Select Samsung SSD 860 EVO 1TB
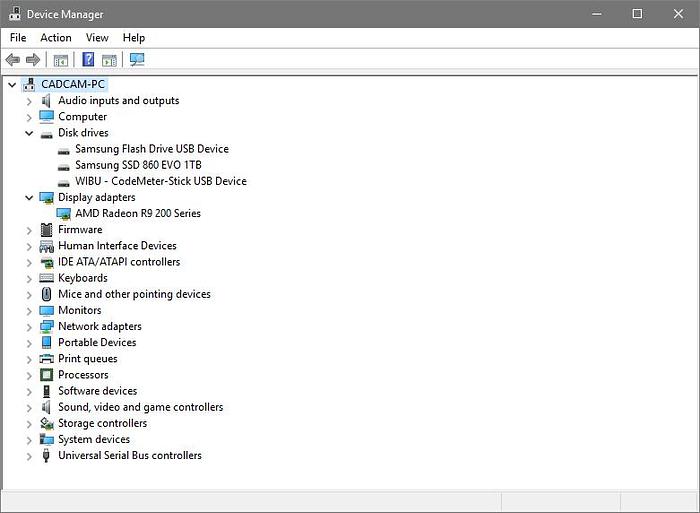The image size is (700, 513). 138,165
